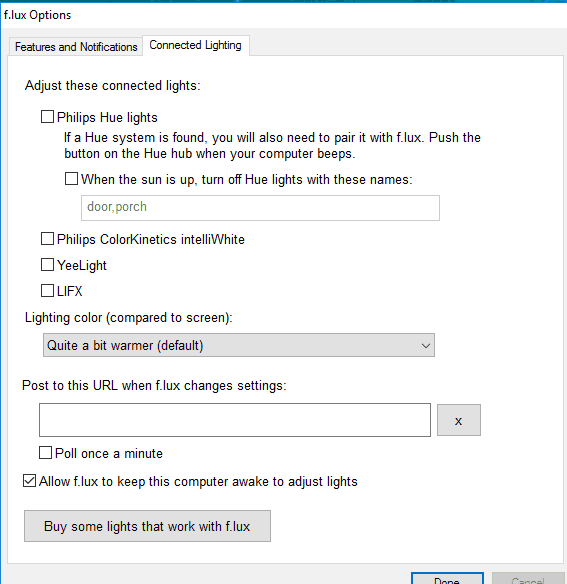This screenshot has height=584, width=567.
Task: Focus the Hue light names field showing door,porch
Action: 260,208
